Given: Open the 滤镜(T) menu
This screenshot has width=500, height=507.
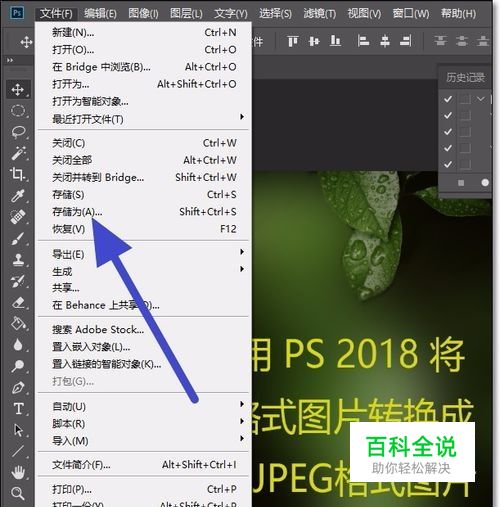Looking at the screenshot, I should pos(319,14).
